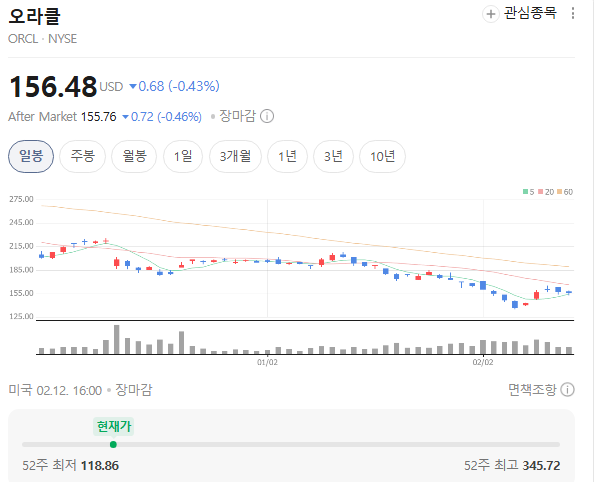Click the After Market price 155.76
Screen dimensions: 605x482
click(x=99, y=117)
